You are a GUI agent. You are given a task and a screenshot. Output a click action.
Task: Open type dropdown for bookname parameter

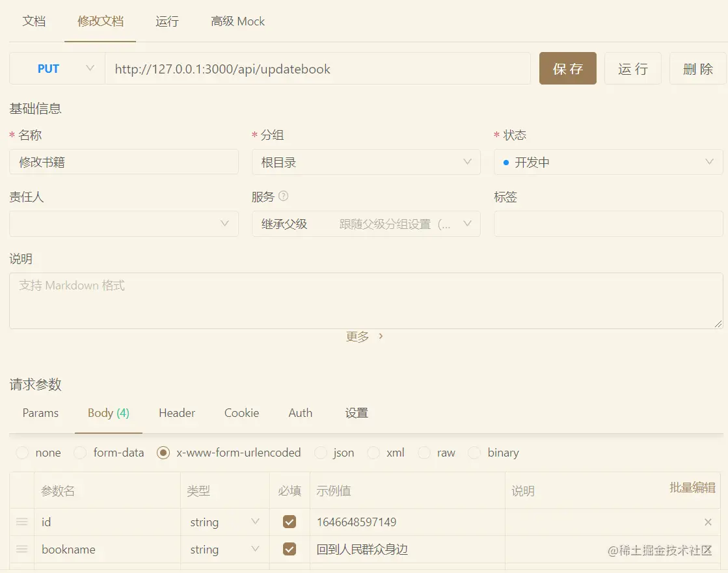click(224, 550)
